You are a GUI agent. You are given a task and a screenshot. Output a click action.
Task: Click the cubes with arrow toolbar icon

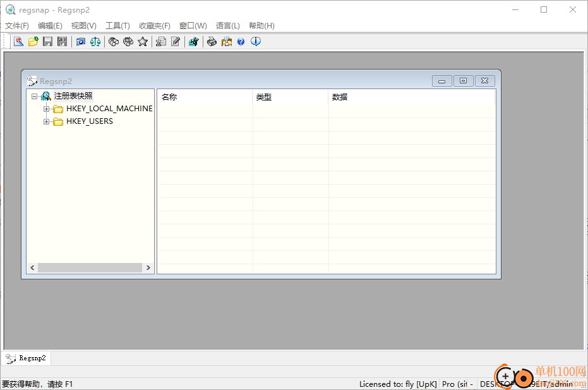click(128, 42)
